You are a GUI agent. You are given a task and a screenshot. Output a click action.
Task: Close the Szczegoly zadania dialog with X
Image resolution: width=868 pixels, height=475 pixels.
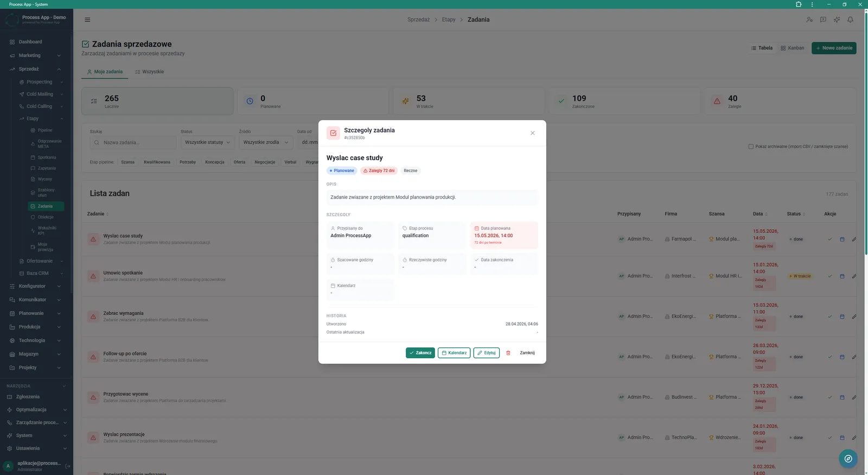point(532,133)
